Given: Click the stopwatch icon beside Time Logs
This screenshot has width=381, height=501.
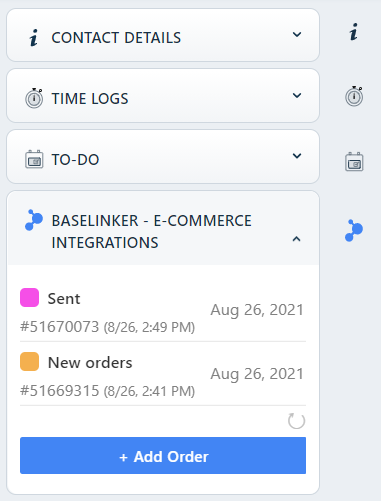Looking at the screenshot, I should (x=34, y=98).
